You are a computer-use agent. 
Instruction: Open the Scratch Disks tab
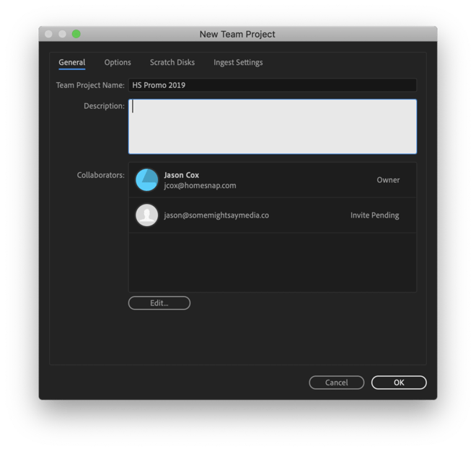[x=172, y=63]
